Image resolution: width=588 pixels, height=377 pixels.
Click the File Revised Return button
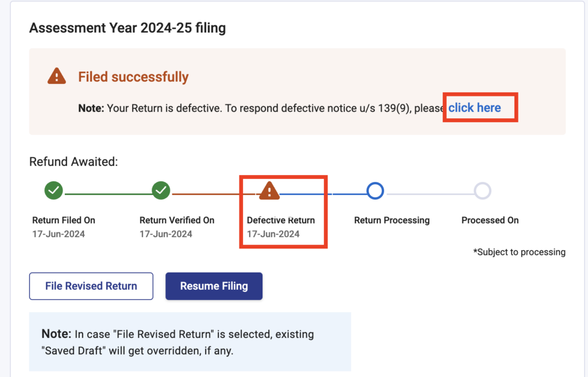91,286
